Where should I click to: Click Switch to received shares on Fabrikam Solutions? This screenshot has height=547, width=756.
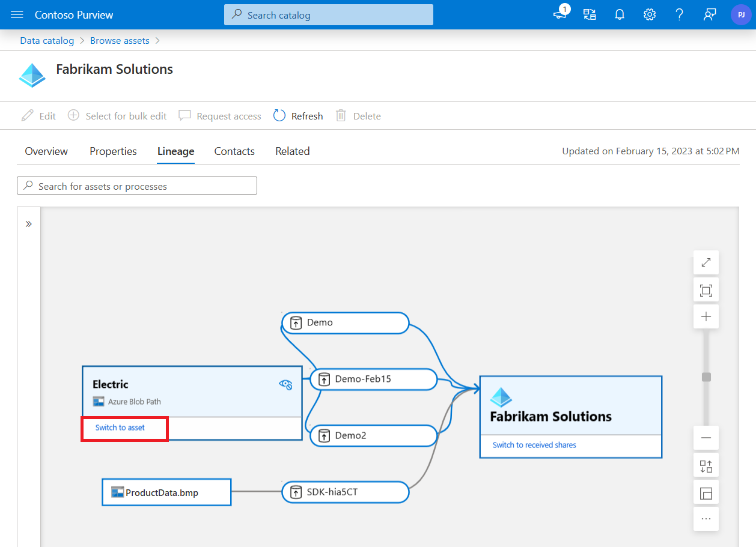532,445
